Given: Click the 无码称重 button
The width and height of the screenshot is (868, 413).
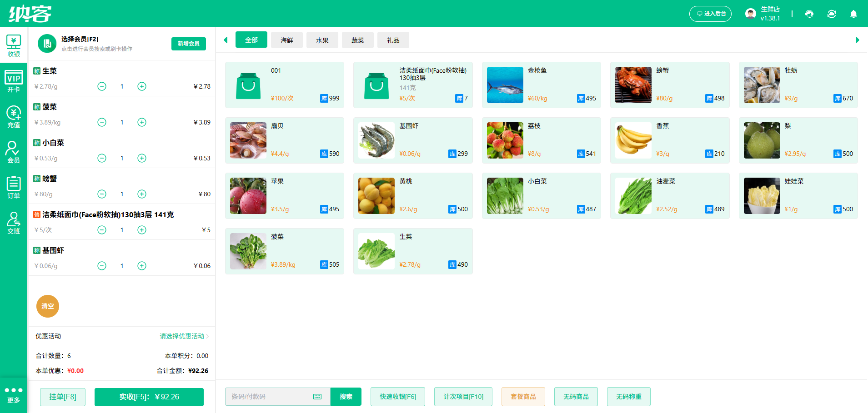Looking at the screenshot, I should pos(629,397).
